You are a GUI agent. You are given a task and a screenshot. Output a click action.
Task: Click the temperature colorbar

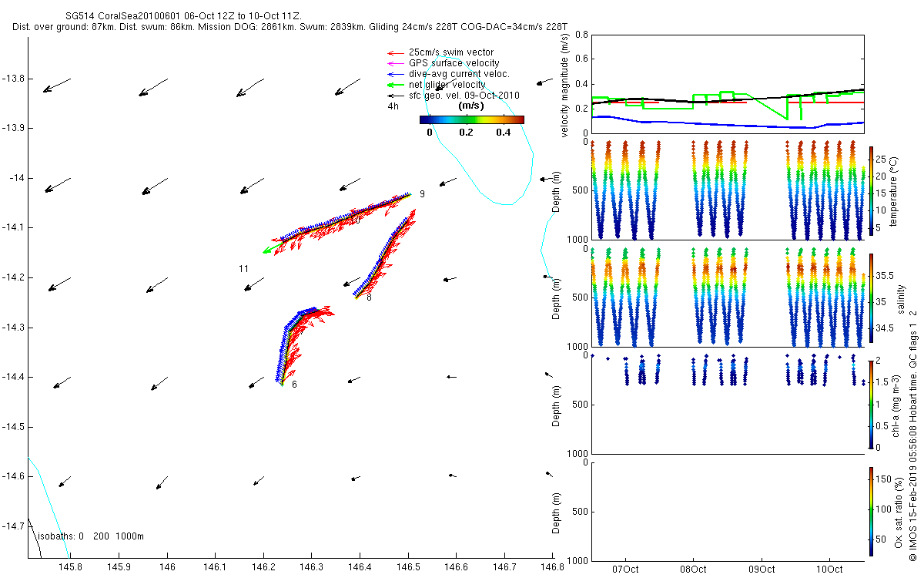(x=871, y=190)
